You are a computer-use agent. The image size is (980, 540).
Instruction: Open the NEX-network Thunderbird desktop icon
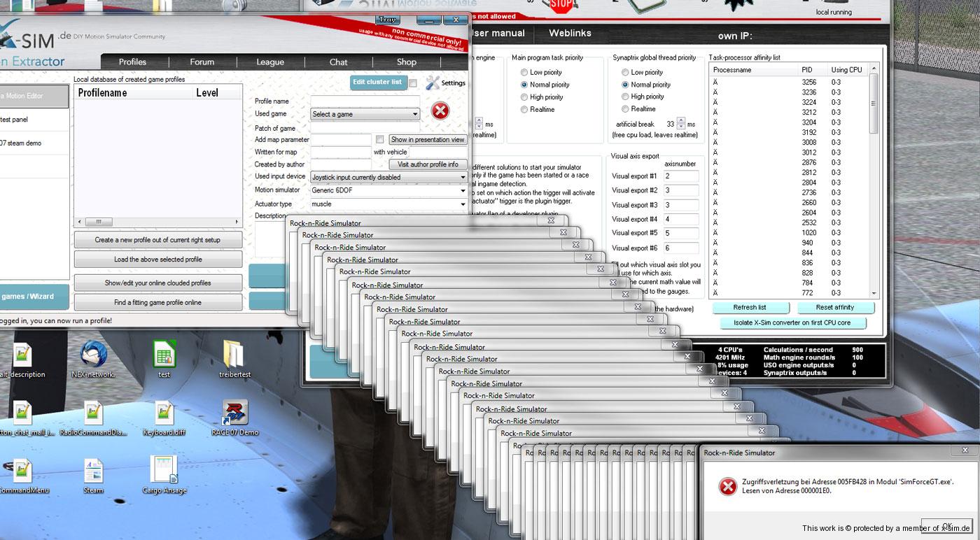tap(93, 354)
